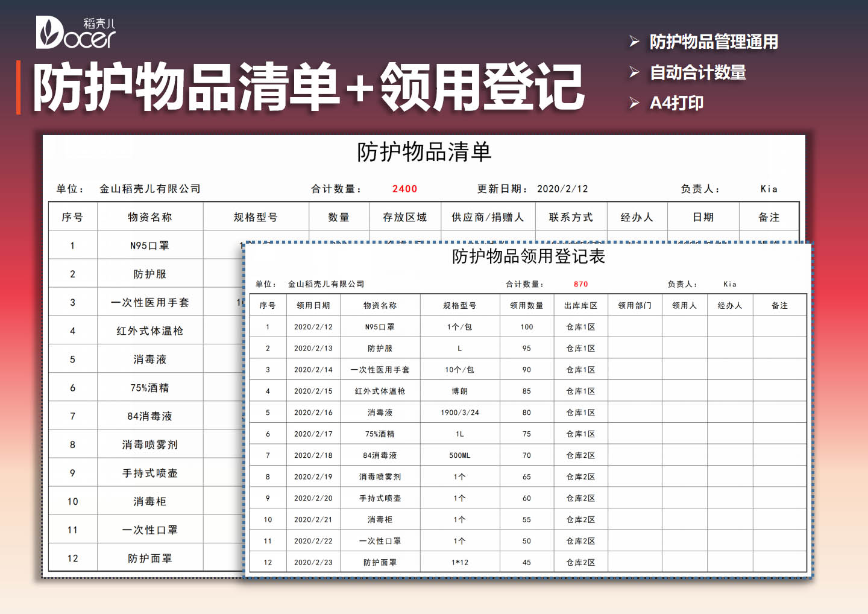
Task: Click the red total 870 in 领用登记表
Action: (580, 283)
